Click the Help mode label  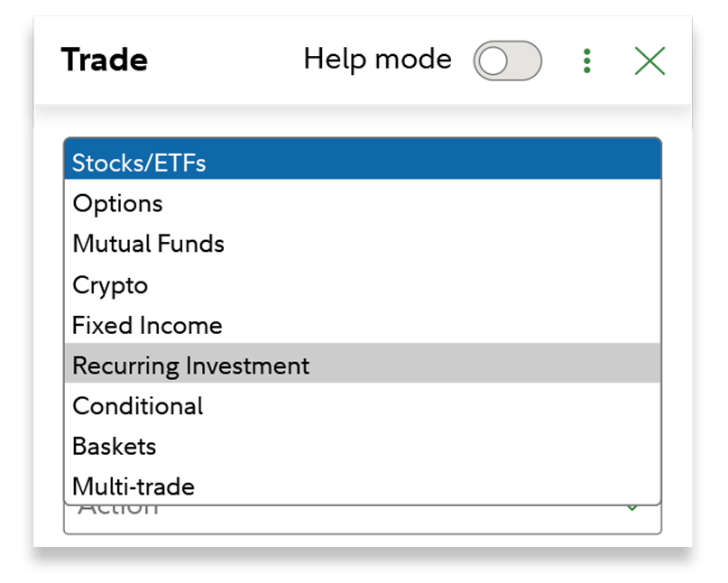pos(378,60)
